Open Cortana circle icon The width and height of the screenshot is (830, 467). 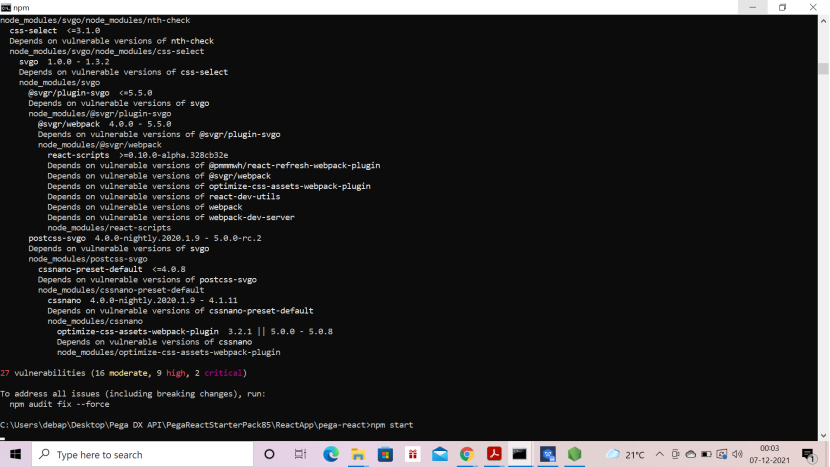tap(269, 454)
